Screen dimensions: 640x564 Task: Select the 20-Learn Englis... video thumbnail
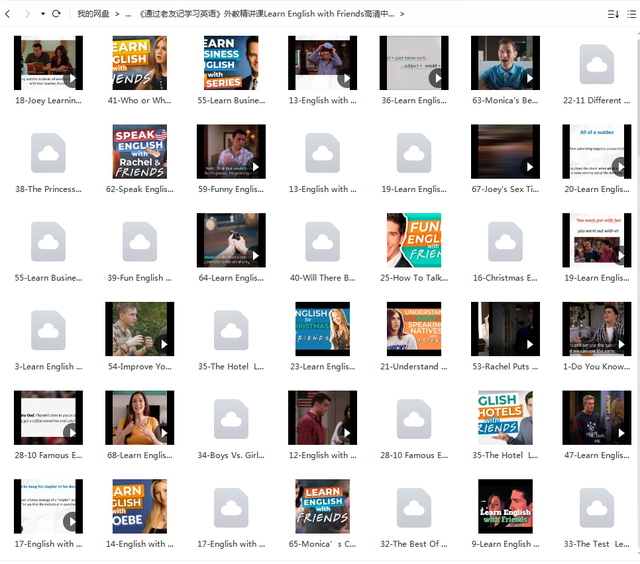tap(597, 151)
